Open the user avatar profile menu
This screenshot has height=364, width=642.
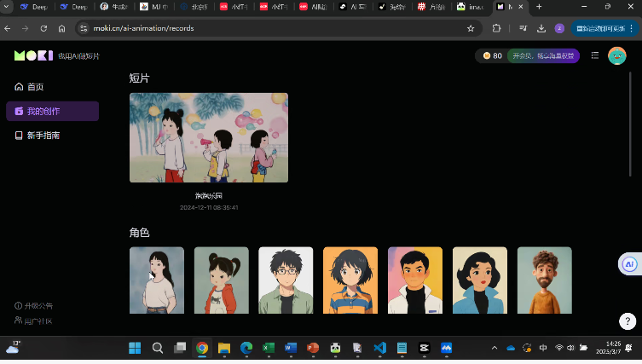616,55
